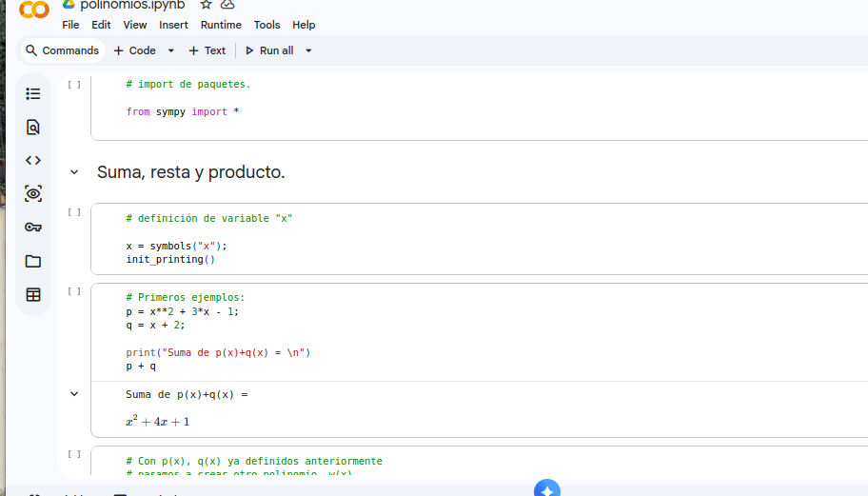Open Secrets key sidebar panel
This screenshot has width=868, height=496.
click(33, 227)
